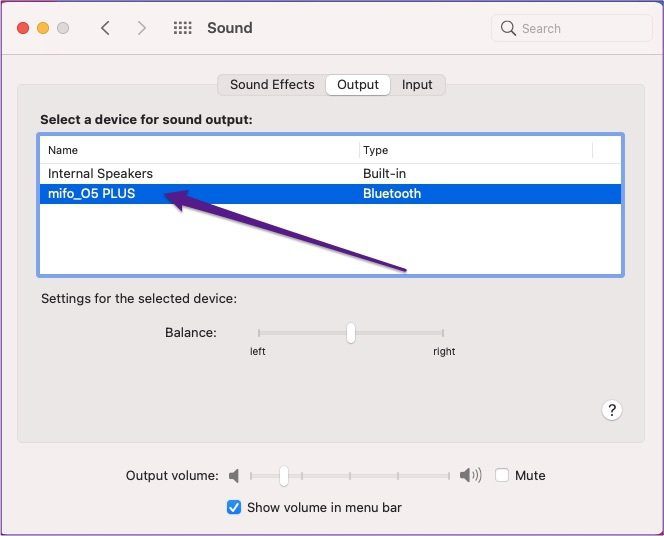The width and height of the screenshot is (664, 536).
Task: Sort devices by the Name column header
Action: (199, 150)
